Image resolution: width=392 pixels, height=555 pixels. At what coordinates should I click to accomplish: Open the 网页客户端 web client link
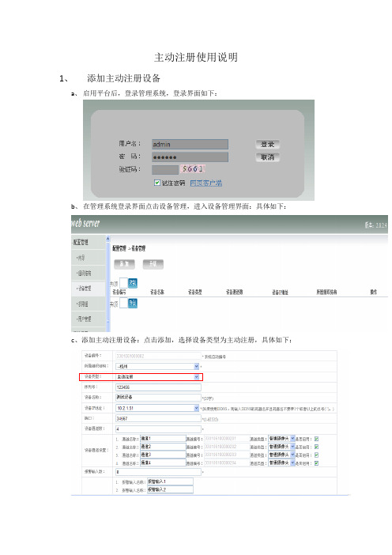click(x=206, y=183)
